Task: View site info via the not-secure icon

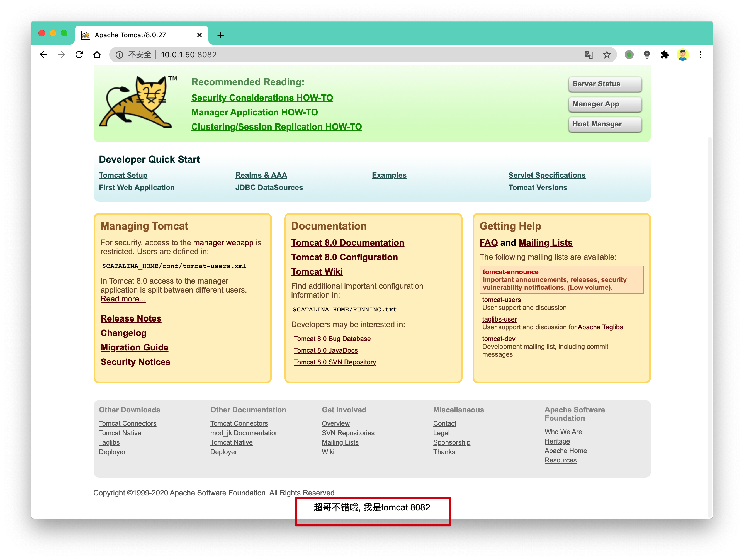Action: (119, 55)
